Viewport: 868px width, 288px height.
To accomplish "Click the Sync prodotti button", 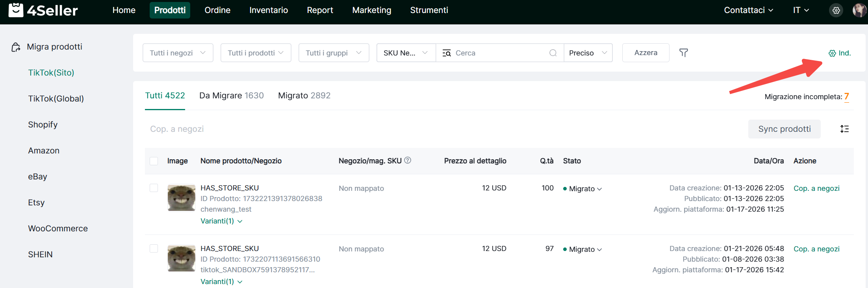I will pos(784,129).
